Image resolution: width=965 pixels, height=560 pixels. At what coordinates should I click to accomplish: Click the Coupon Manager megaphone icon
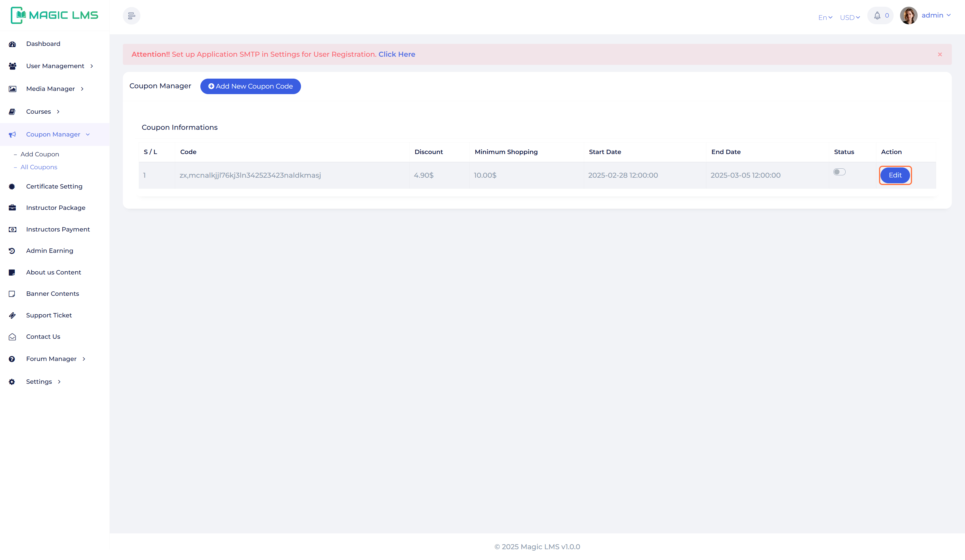12,134
